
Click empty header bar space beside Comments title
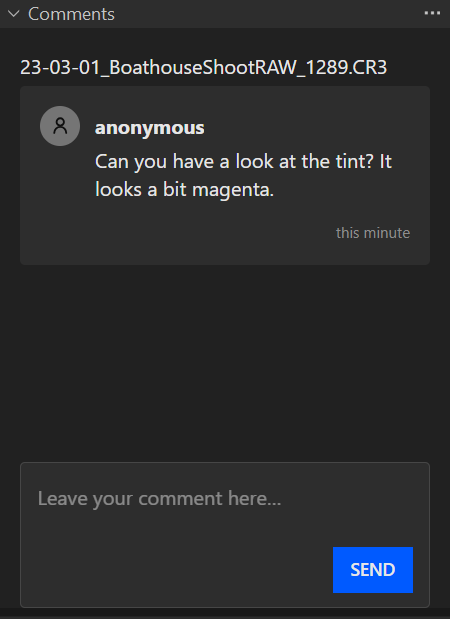268,14
